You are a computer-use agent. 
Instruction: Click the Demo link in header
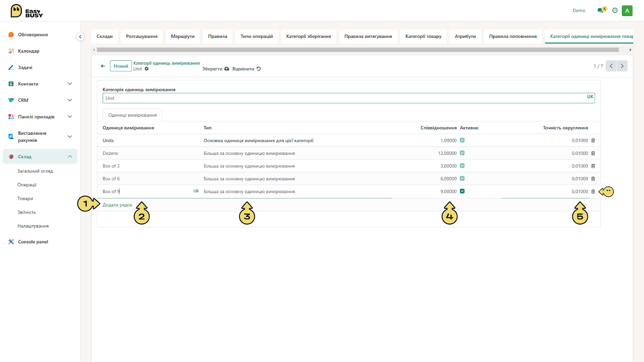pos(579,10)
